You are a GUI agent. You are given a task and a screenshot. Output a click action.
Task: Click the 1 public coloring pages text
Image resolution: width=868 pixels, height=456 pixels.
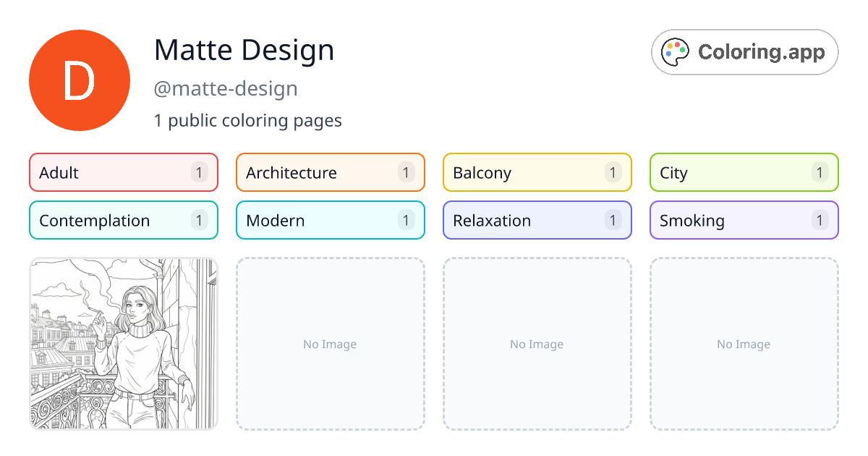248,120
